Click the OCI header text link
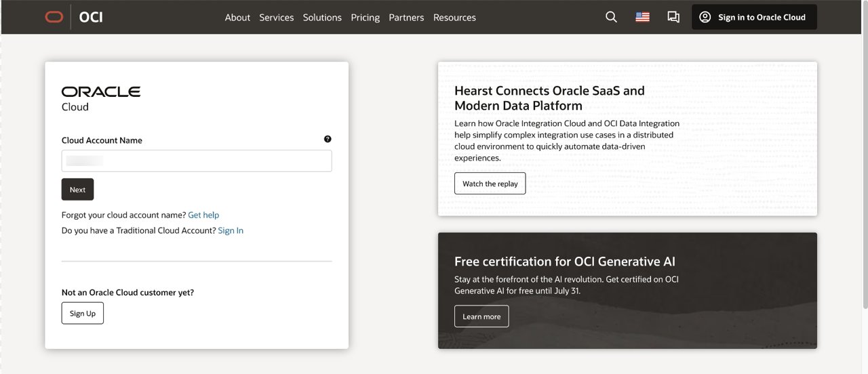The image size is (868, 374). pos(91,17)
